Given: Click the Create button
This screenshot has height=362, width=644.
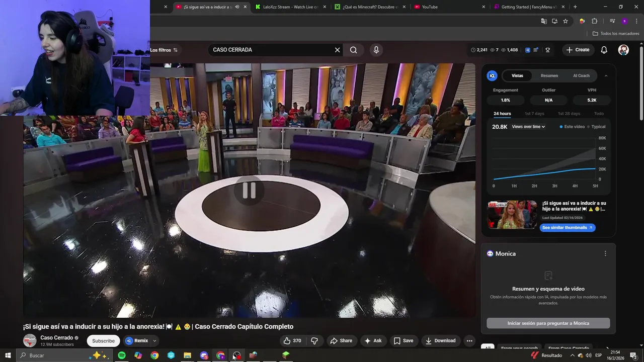Looking at the screenshot, I should [x=578, y=50].
